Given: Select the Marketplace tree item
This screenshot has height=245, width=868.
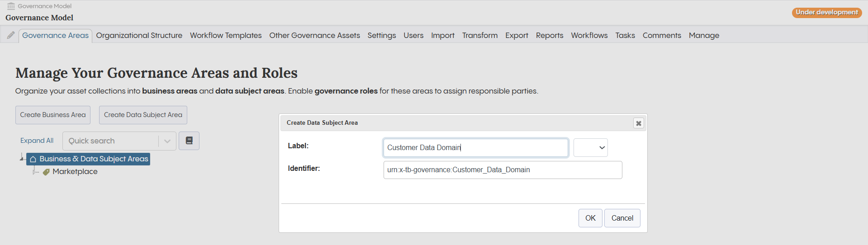Looking at the screenshot, I should (75, 172).
